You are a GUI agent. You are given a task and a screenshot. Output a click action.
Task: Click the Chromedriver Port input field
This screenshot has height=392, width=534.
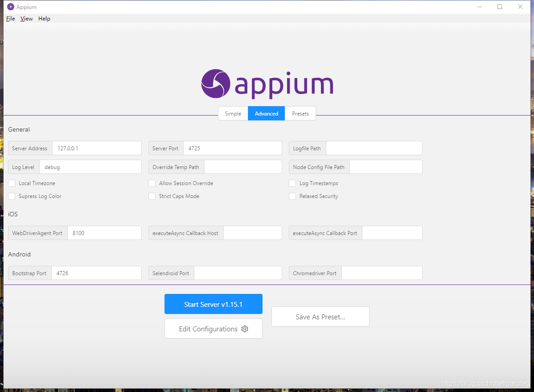(382, 273)
